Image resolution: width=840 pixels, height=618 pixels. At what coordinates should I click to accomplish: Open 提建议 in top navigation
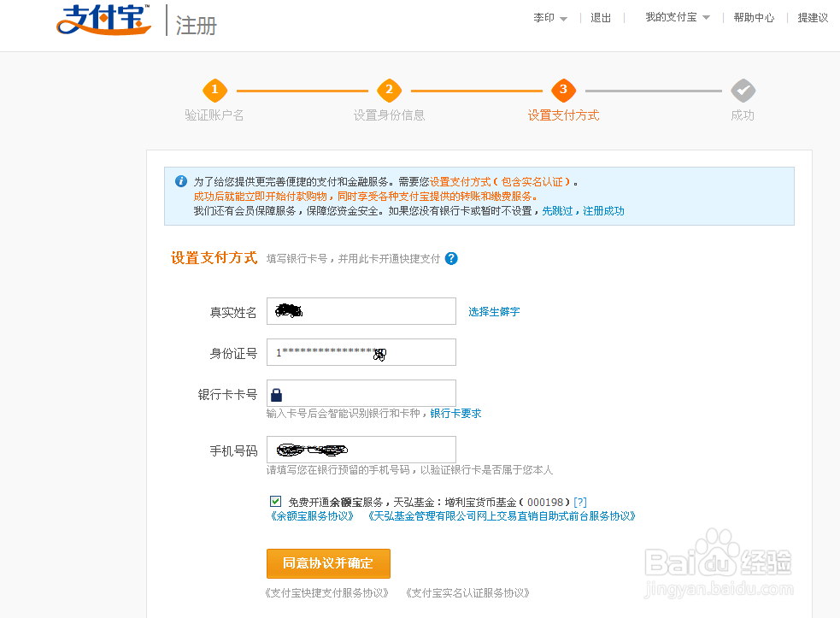pyautogui.click(x=813, y=18)
